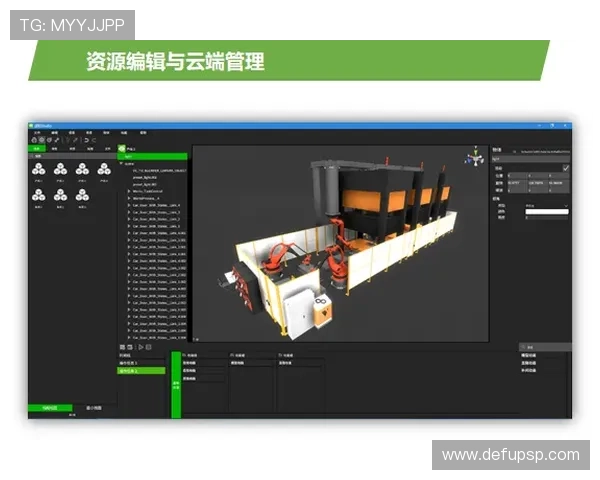Click the home icon in the top toolbar
Image resolution: width=600 pixels, height=480 pixels.
coord(34,140)
